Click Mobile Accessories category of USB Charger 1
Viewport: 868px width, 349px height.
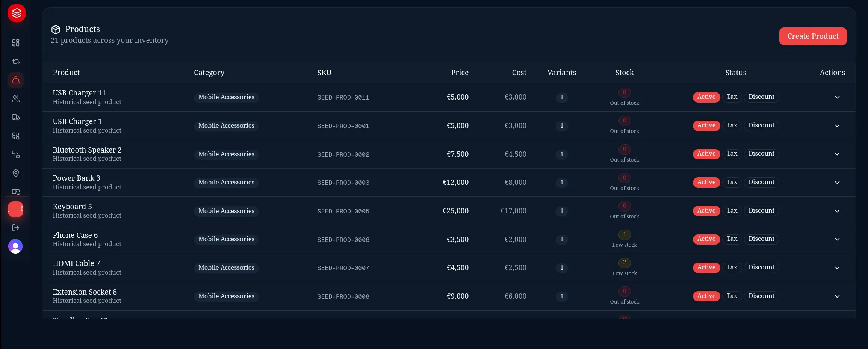[x=226, y=126]
